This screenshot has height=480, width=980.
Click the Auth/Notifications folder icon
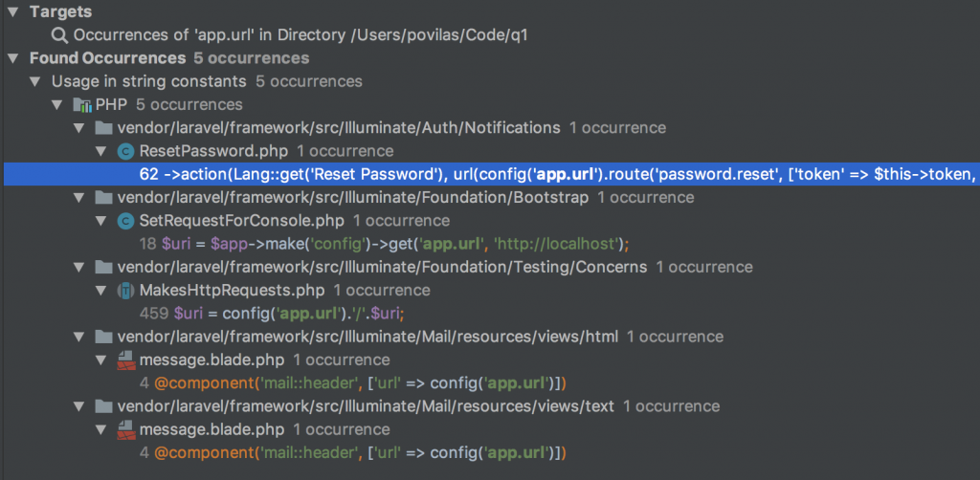pos(103,128)
